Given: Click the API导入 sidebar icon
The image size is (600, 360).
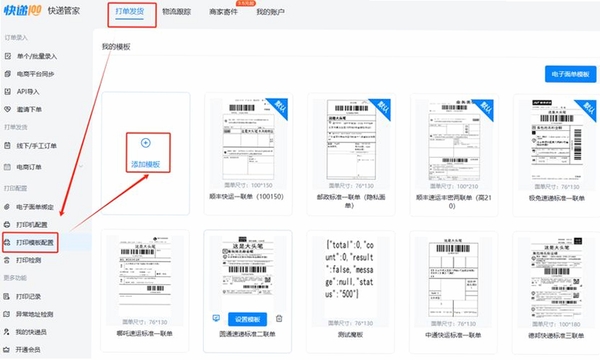Looking at the screenshot, I should click(x=8, y=91).
